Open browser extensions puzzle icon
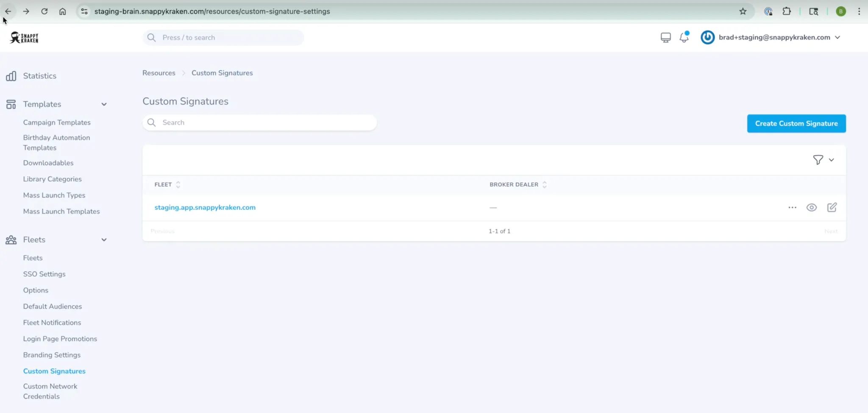This screenshot has width=868, height=413. click(x=787, y=11)
